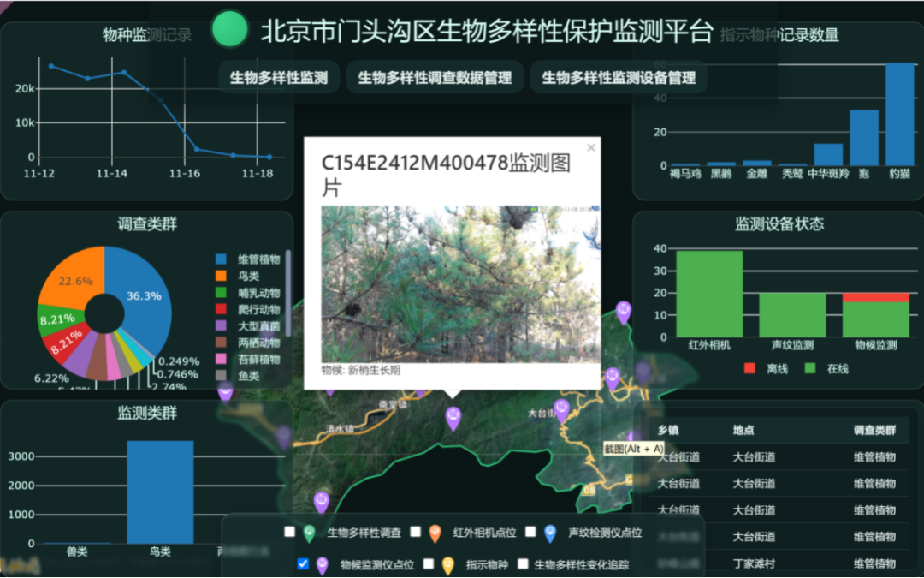Viewport: 924px width, 578px height.
Task: Click the purple 物候监测仪点位 pin icon in the legend
Action: pyautogui.click(x=323, y=564)
